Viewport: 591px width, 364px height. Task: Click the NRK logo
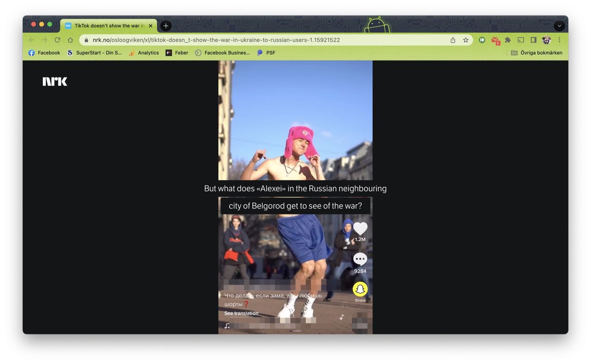[x=55, y=82]
